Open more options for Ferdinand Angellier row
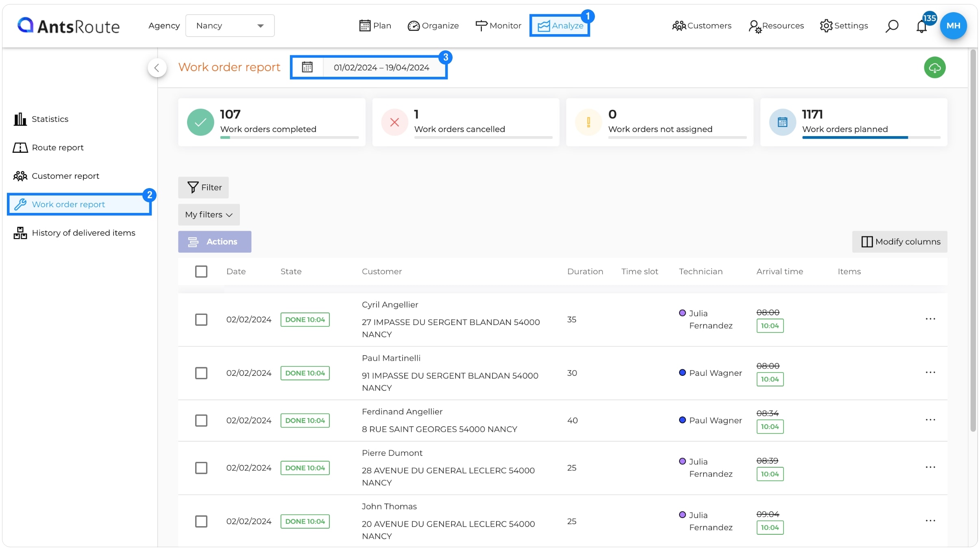Image resolution: width=980 pixels, height=553 pixels. point(930,420)
